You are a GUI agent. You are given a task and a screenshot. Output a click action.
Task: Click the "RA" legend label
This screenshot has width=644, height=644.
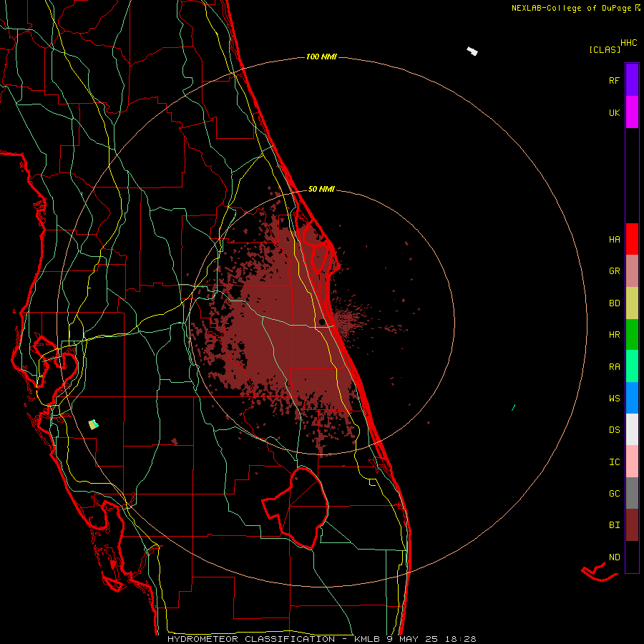[x=614, y=367]
